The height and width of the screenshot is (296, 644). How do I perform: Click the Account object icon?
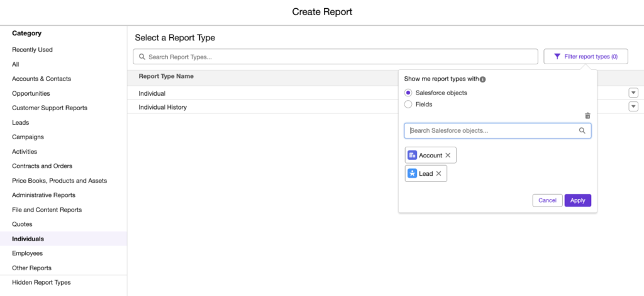point(413,156)
